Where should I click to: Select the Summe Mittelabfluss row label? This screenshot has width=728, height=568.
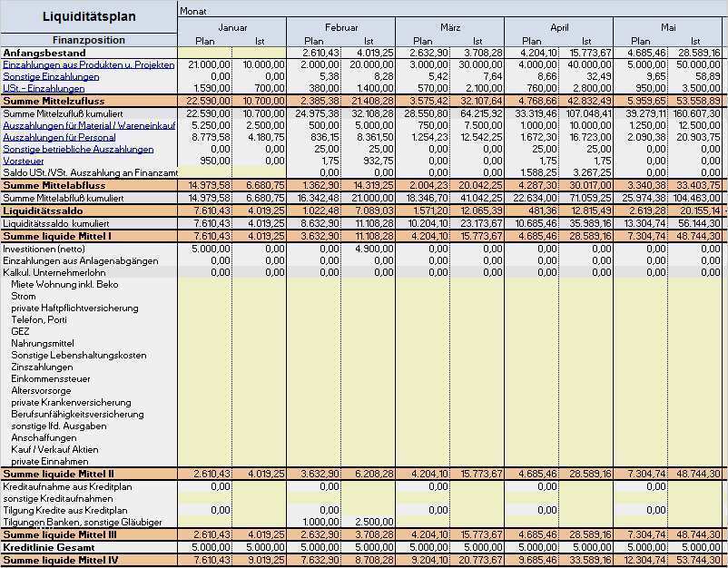(x=54, y=185)
